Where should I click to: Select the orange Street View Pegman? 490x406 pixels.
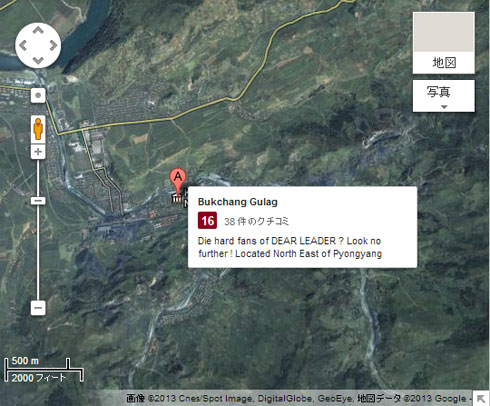tap(38, 129)
